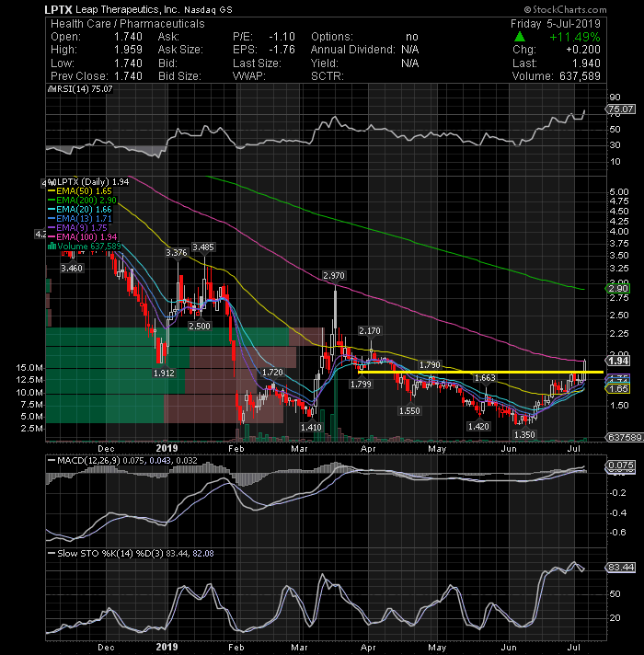The height and width of the screenshot is (655, 644).
Task: Click the 3.460 price label
Action: pos(72,269)
